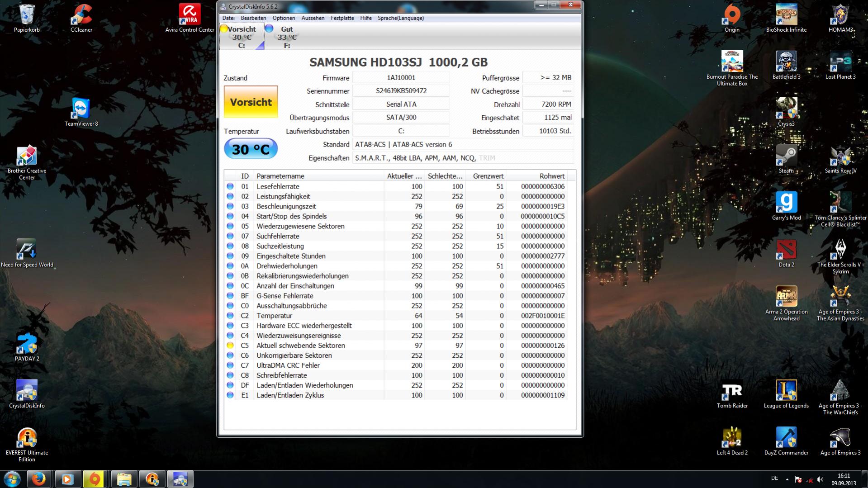This screenshot has width=868, height=488.
Task: Click the volume speaker icon in system tray
Action: pyautogui.click(x=820, y=479)
